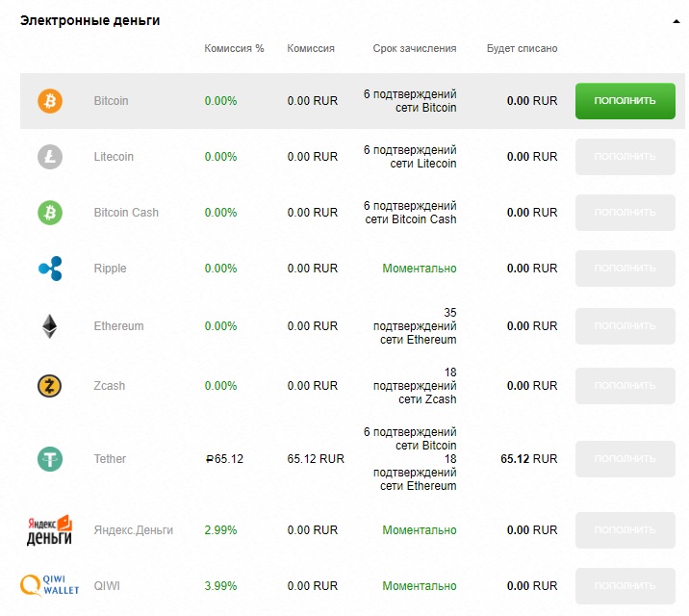Select the QIWI payment method name
Viewport: 689px width, 616px height.
click(107, 586)
